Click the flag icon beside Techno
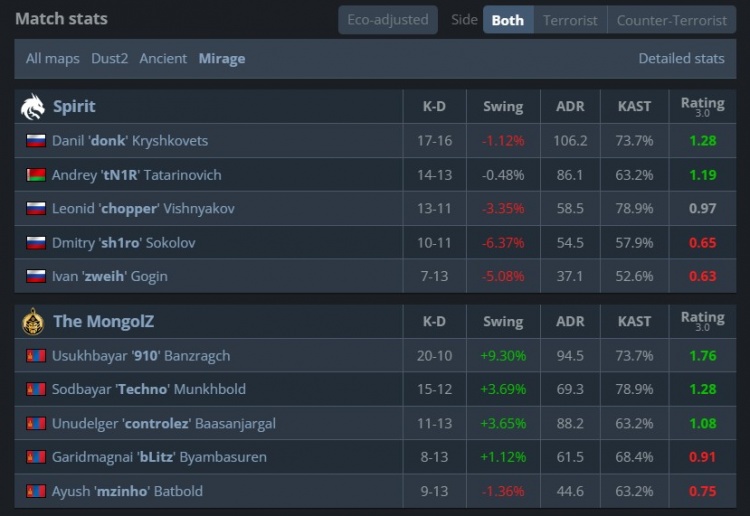750x516 pixels. 36,389
